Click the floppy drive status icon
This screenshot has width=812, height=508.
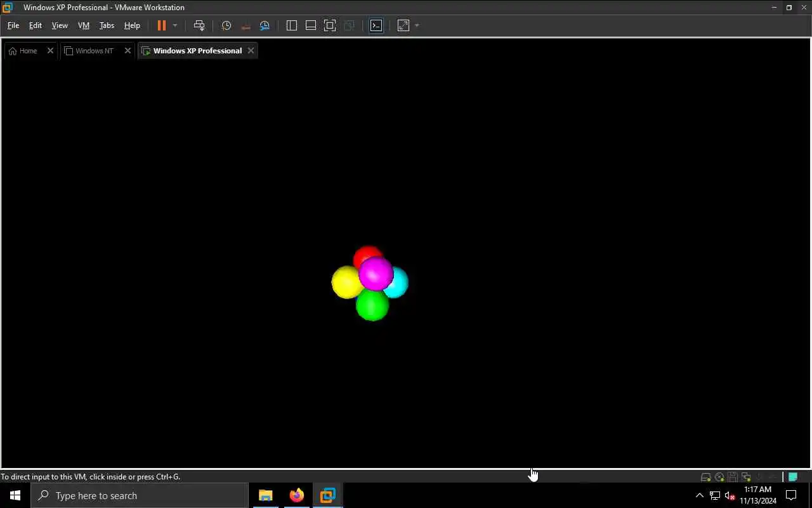tap(733, 477)
